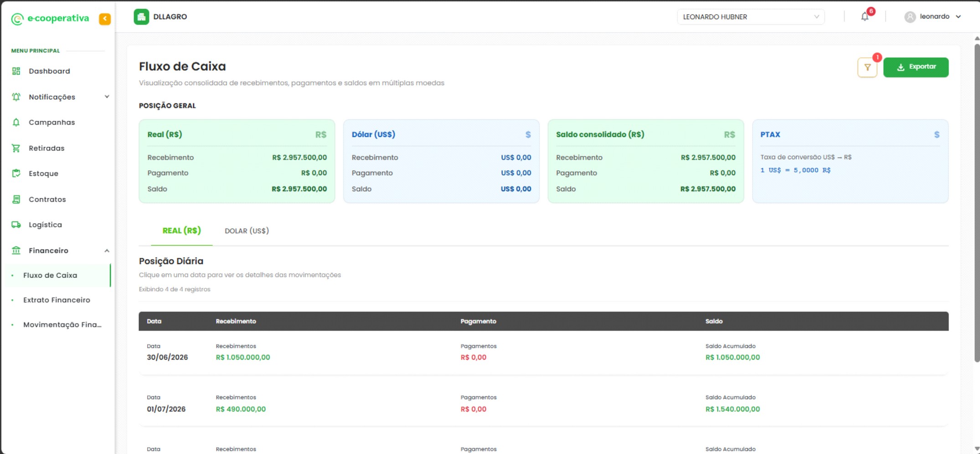Click the Pagamento column header
Image resolution: width=980 pixels, height=454 pixels.
coord(478,321)
